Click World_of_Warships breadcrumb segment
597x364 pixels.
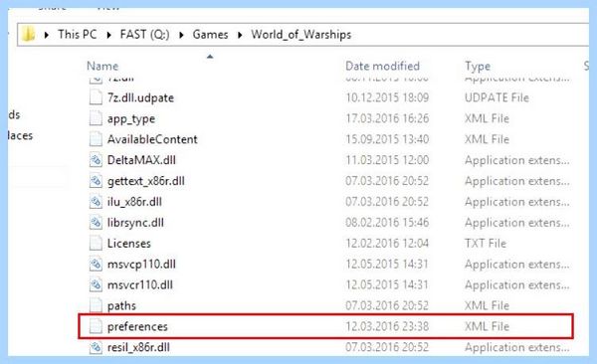pos(301,35)
